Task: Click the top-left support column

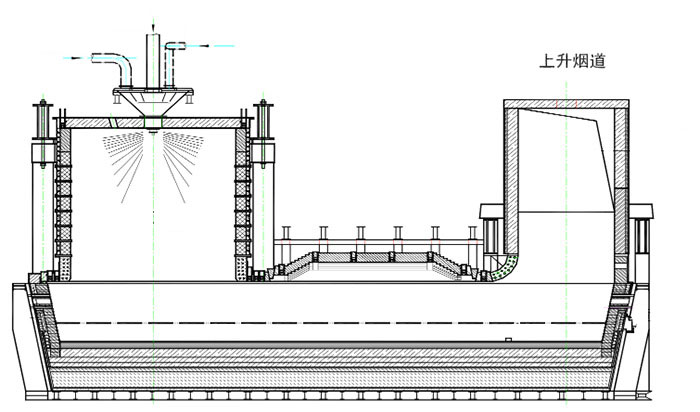Action: [x=42, y=130]
